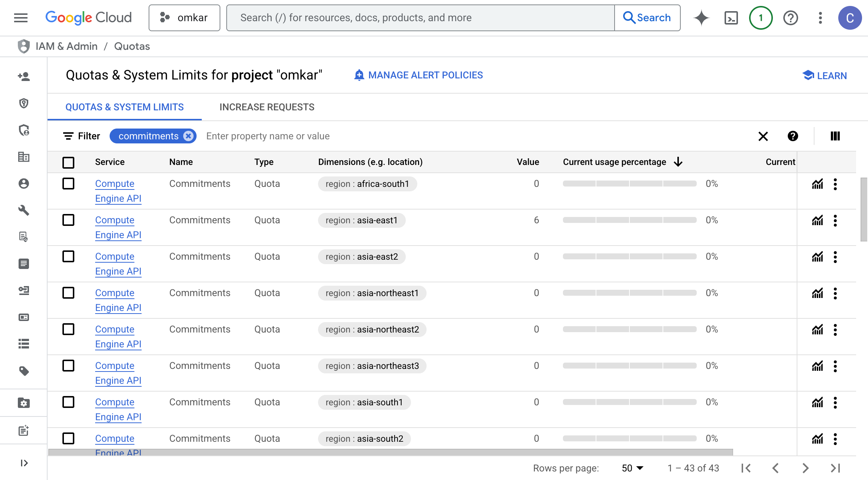Image resolution: width=868 pixels, height=480 pixels.
Task: Open the main navigation hamburger menu
Action: pos(21,18)
